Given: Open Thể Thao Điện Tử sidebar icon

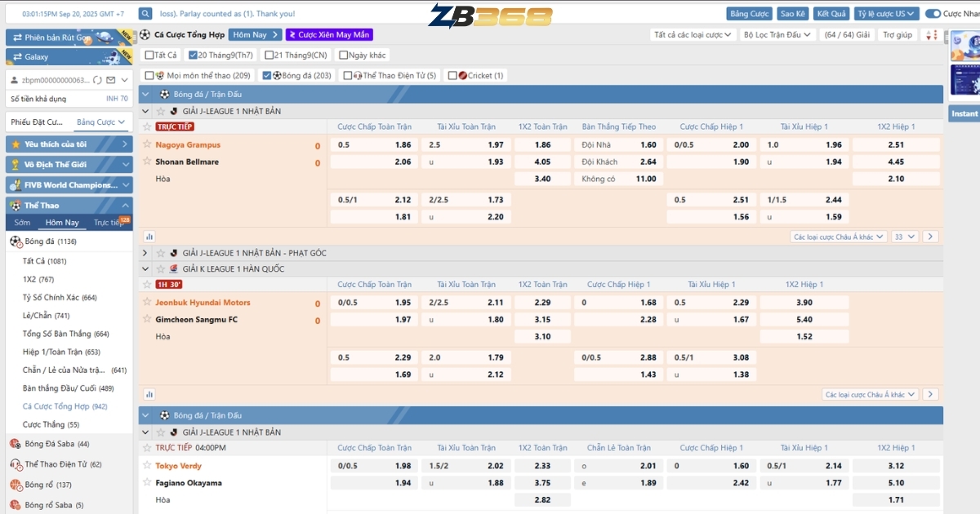Looking at the screenshot, I should [x=16, y=464].
